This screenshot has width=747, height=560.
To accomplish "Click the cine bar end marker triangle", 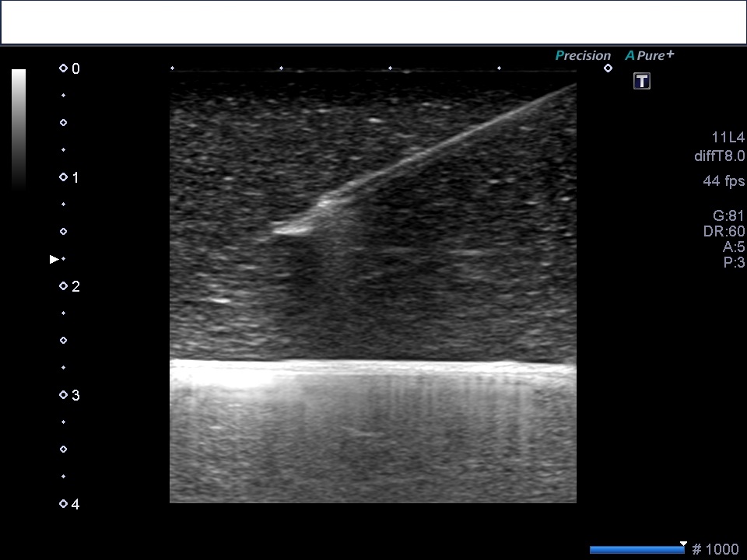I will click(x=684, y=544).
